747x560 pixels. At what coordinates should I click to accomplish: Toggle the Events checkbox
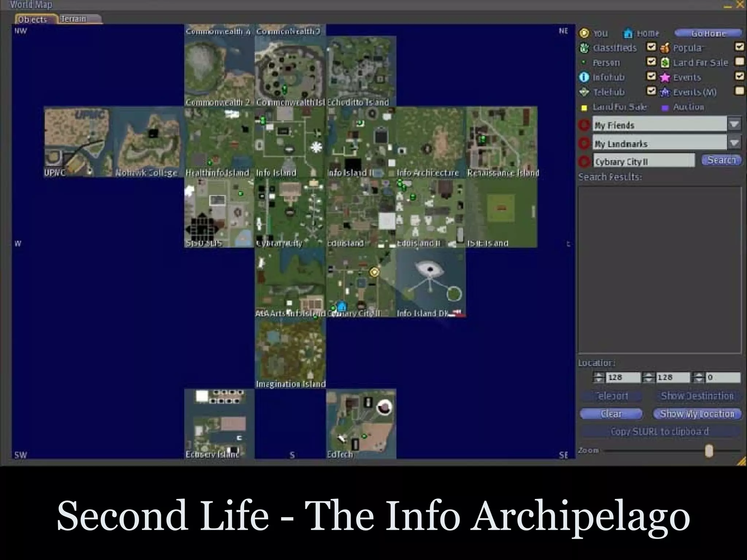click(x=739, y=76)
